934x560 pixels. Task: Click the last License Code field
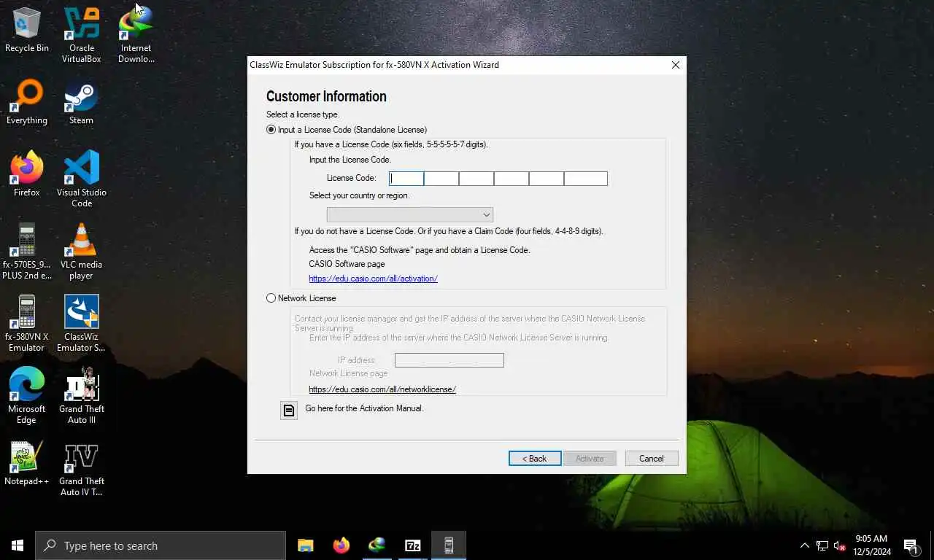click(x=586, y=179)
